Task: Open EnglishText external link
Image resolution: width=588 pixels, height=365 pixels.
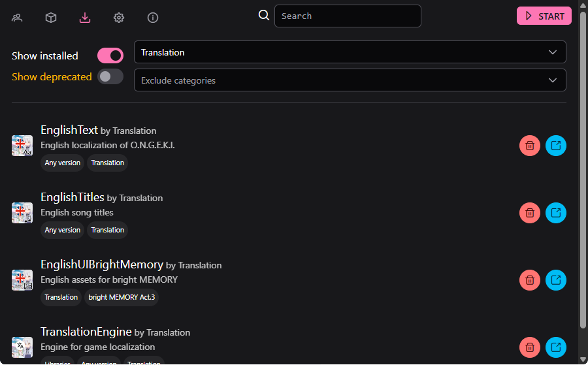Action: click(556, 146)
